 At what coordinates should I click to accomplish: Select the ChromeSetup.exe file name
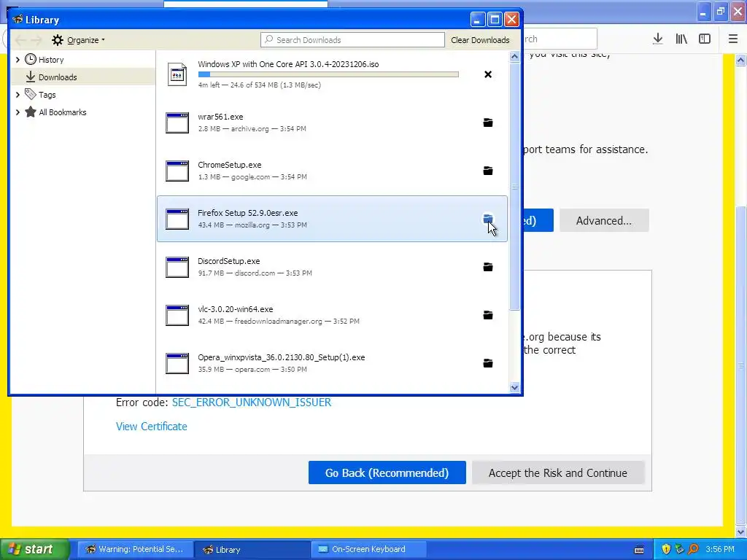click(230, 165)
